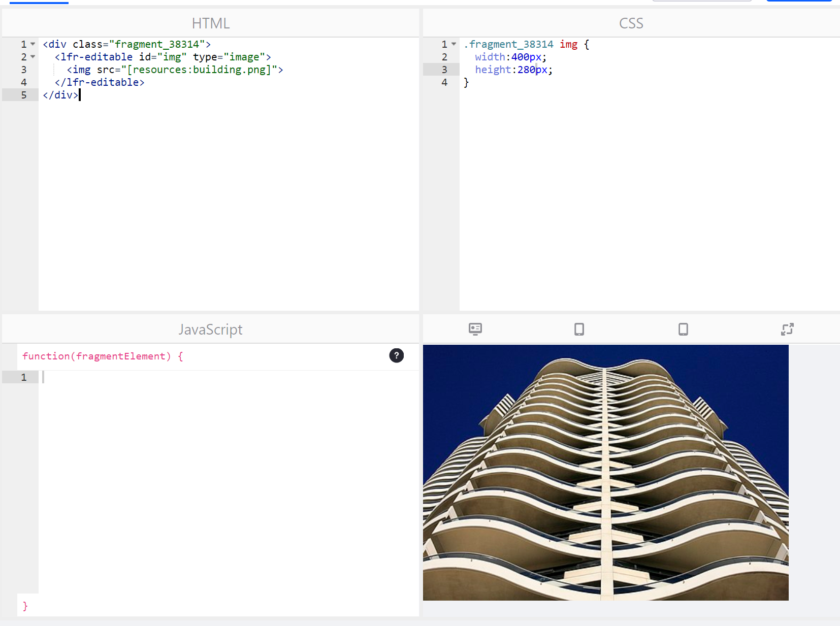Collapse HTML line 2 lfr-editable fold arrow
This screenshot has width=840, height=626.
(x=33, y=57)
